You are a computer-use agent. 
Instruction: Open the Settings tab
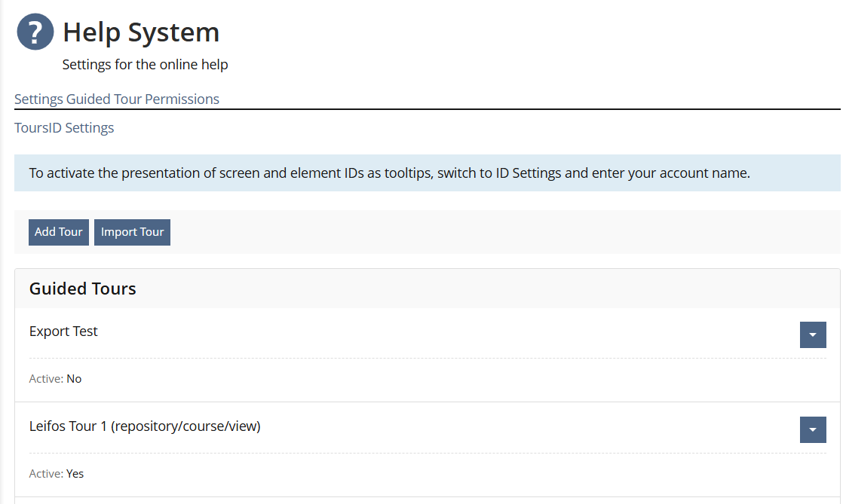tap(38, 99)
